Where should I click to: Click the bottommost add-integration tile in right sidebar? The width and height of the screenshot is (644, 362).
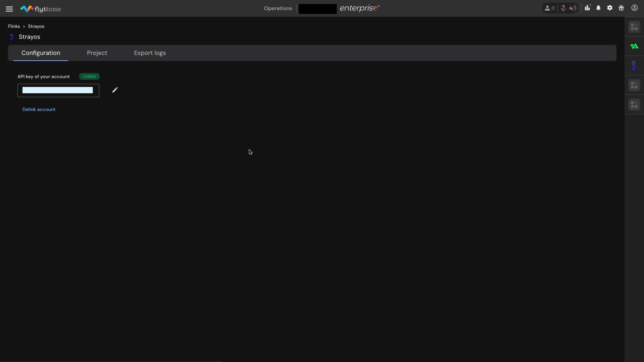pyautogui.click(x=634, y=105)
